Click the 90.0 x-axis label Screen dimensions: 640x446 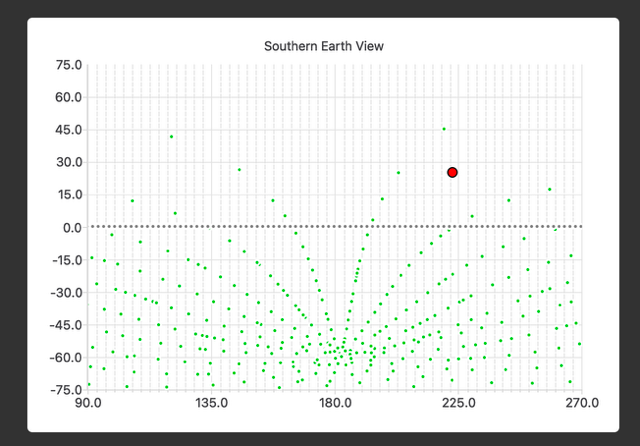click(x=88, y=404)
